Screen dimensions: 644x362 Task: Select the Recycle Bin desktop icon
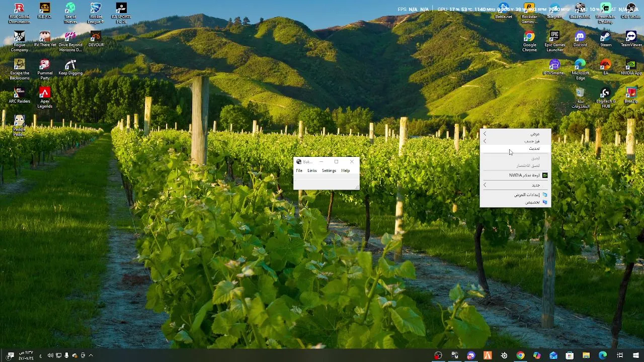click(580, 98)
